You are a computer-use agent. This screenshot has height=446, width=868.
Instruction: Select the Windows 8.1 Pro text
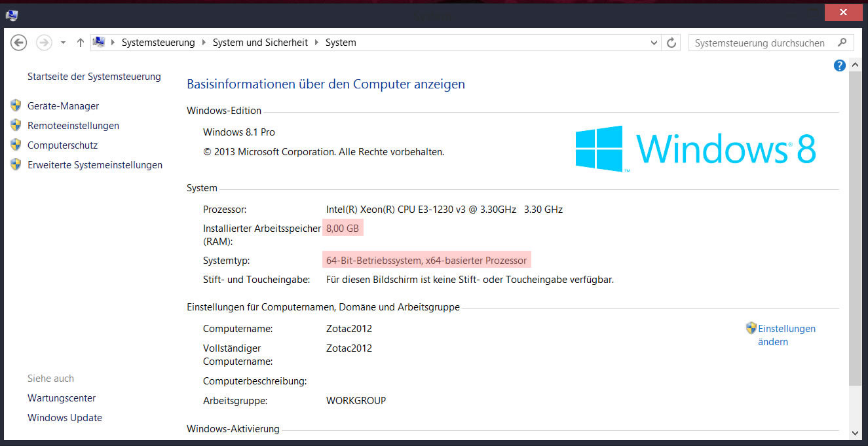pyautogui.click(x=239, y=132)
